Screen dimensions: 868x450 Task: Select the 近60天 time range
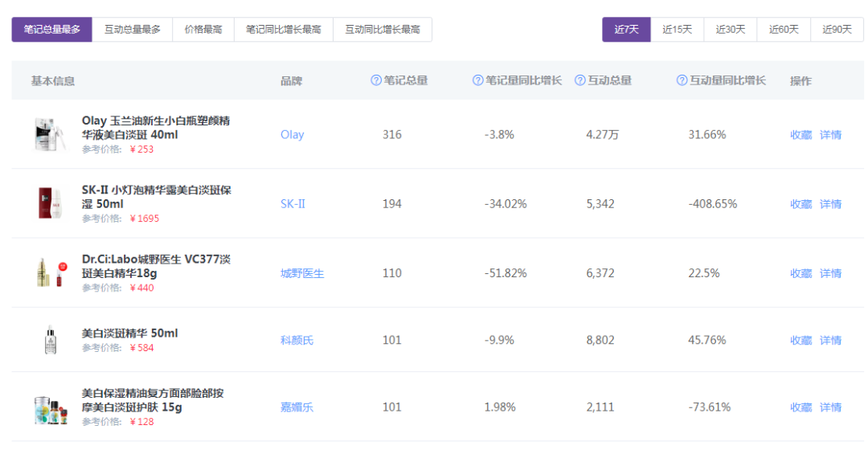(784, 30)
